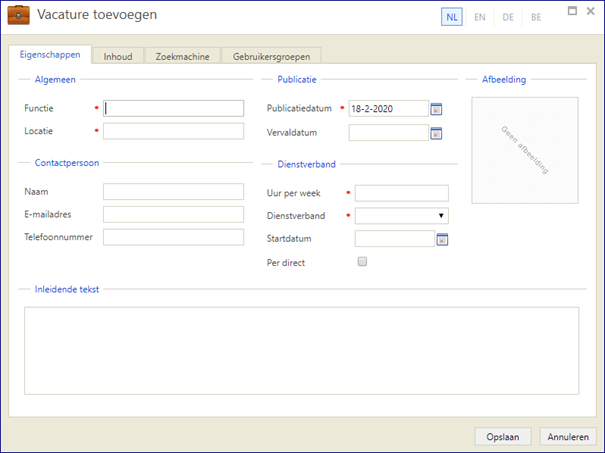
Task: Switch language to BE
Action: tap(536, 17)
